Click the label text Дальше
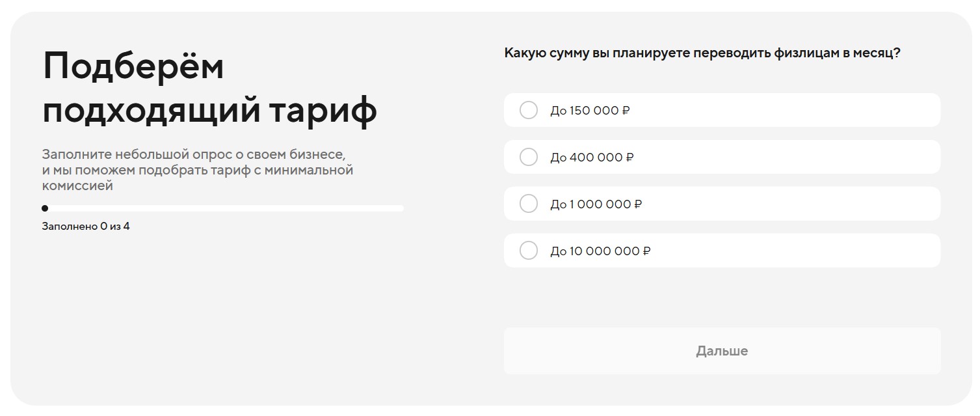This screenshot has height=416, width=980. [x=722, y=350]
